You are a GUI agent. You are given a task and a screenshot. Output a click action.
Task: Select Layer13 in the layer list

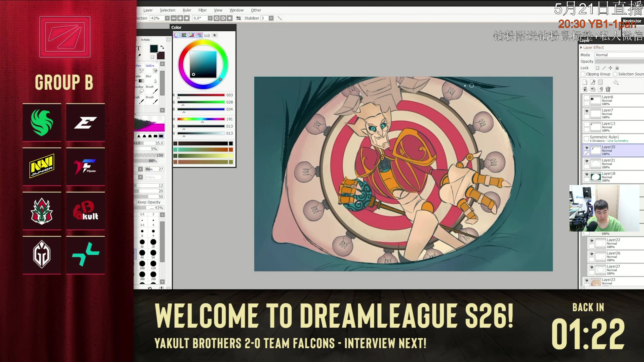tap(613, 127)
